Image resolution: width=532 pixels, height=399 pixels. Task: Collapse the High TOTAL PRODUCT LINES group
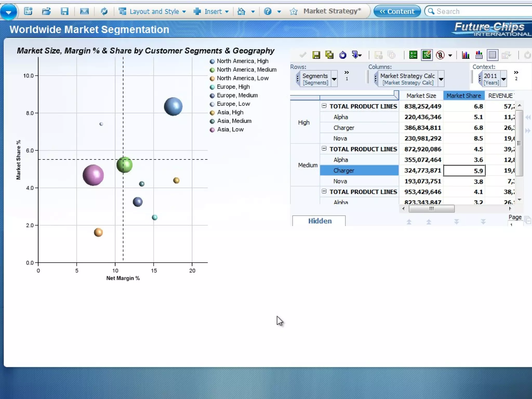pyautogui.click(x=324, y=106)
